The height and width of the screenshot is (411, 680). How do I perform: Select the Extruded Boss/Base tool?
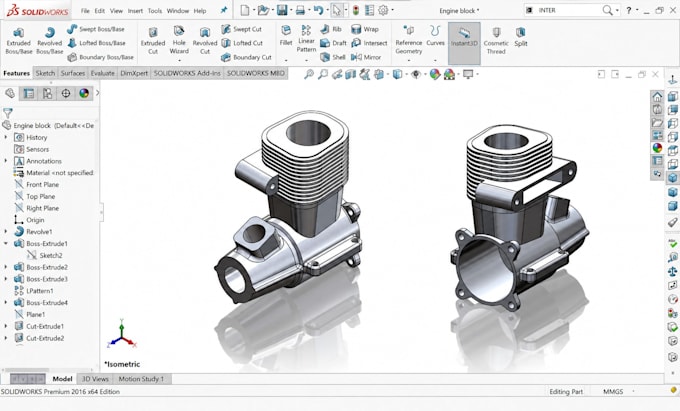pos(19,41)
